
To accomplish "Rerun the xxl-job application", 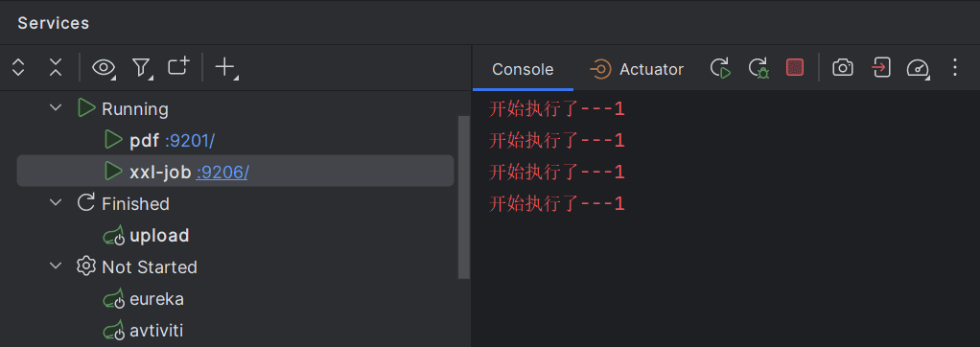I will (720, 68).
